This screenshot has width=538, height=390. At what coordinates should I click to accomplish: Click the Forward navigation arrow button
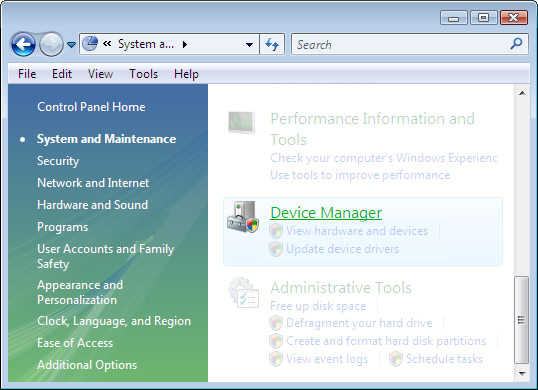51,44
